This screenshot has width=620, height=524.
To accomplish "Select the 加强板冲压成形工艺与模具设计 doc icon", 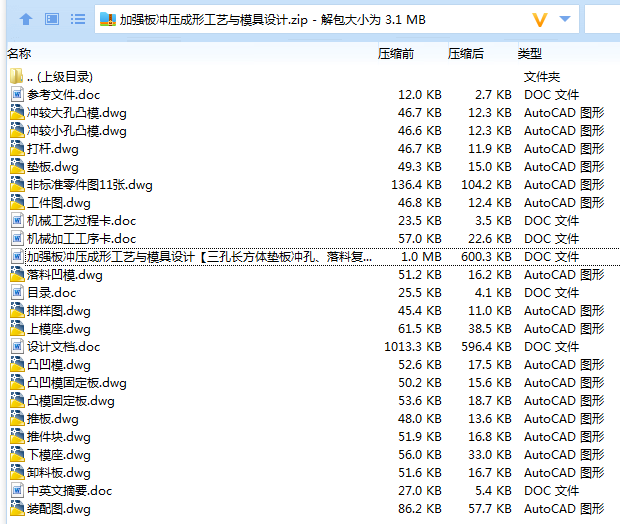I will coord(17,256).
